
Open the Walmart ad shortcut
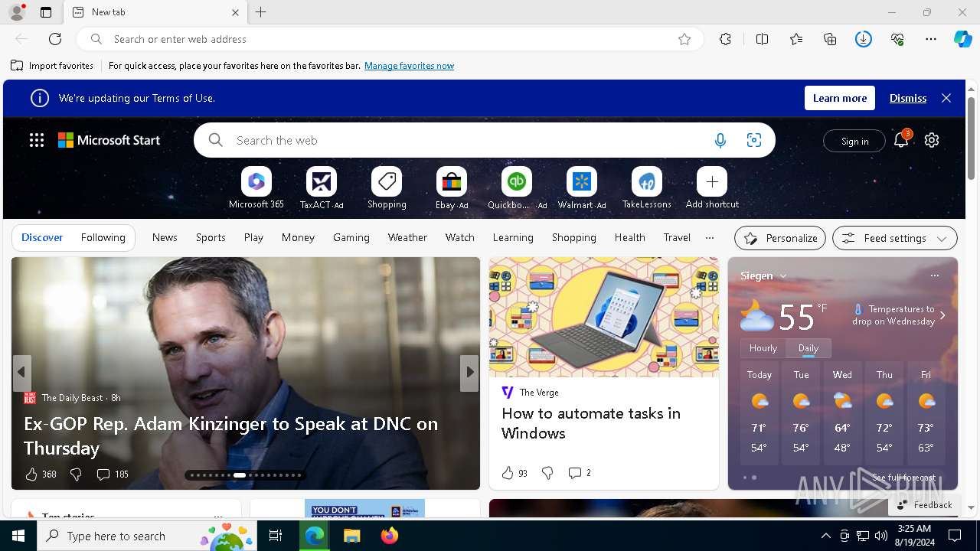(582, 188)
